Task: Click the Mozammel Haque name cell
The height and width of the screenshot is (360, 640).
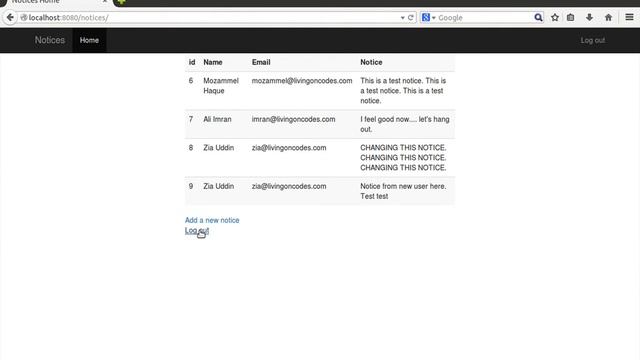Action: click(x=221, y=86)
